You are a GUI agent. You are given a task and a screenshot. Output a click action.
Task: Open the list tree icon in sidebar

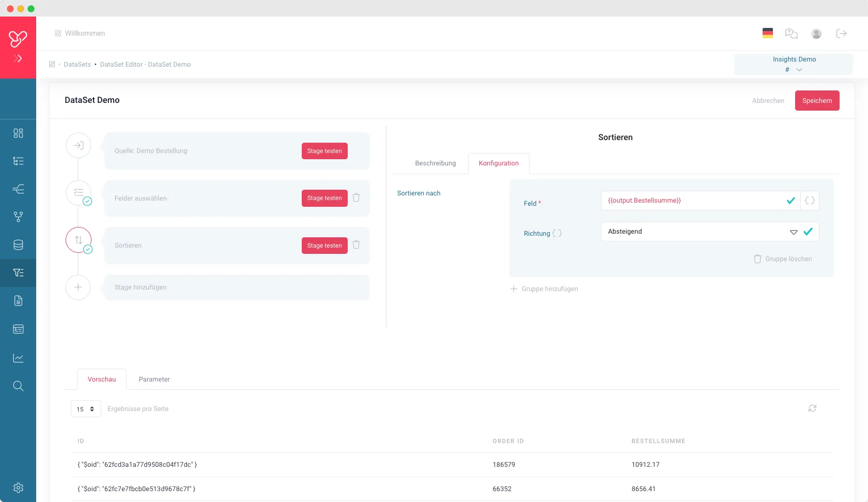(x=18, y=161)
